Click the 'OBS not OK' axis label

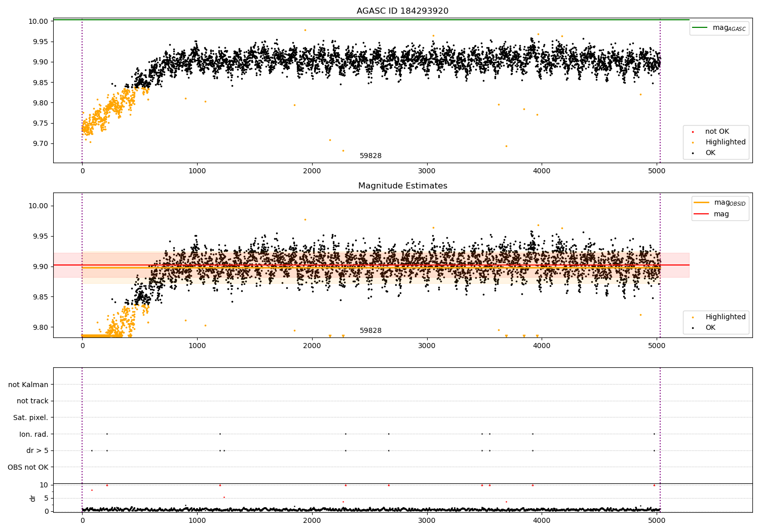[28, 468]
